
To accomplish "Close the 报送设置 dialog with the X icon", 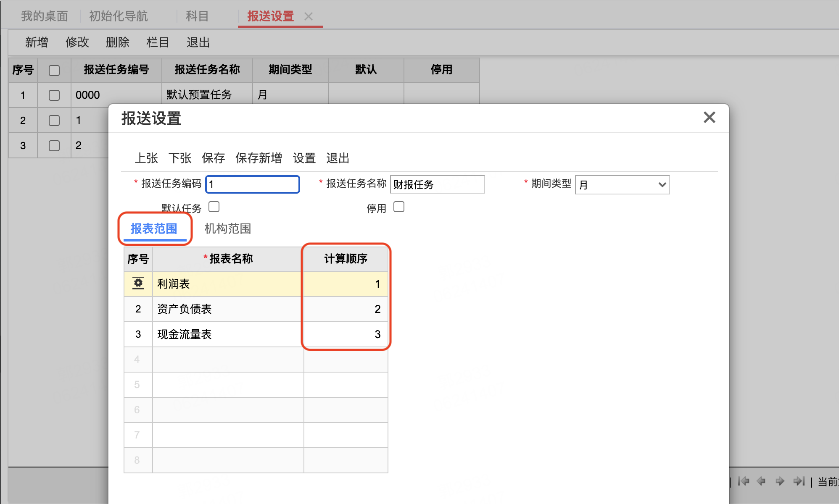I will [x=710, y=117].
